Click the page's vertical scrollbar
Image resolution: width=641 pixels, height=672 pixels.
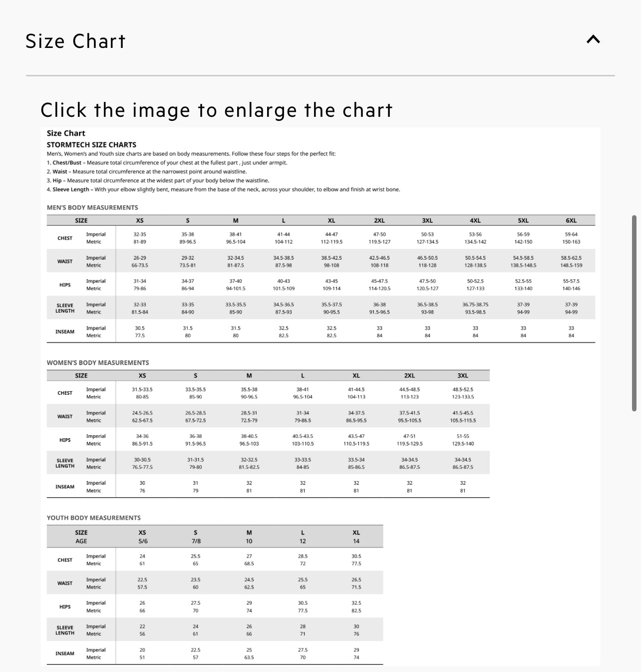point(634,313)
